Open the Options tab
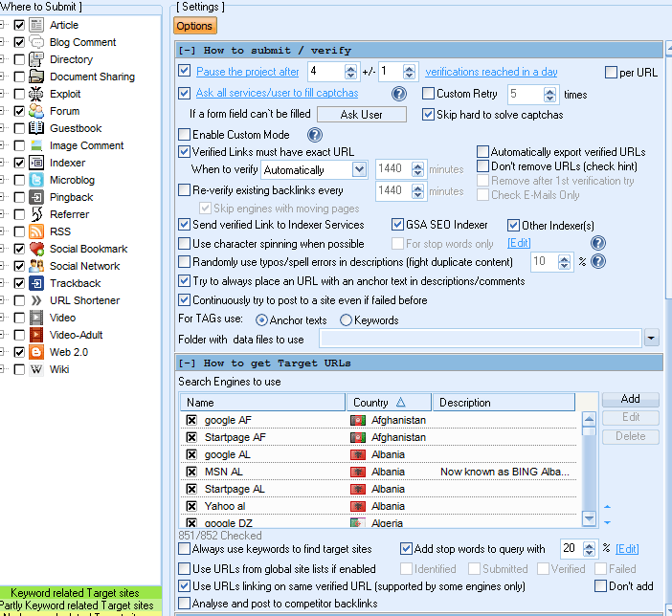The image size is (672, 616). tap(195, 26)
